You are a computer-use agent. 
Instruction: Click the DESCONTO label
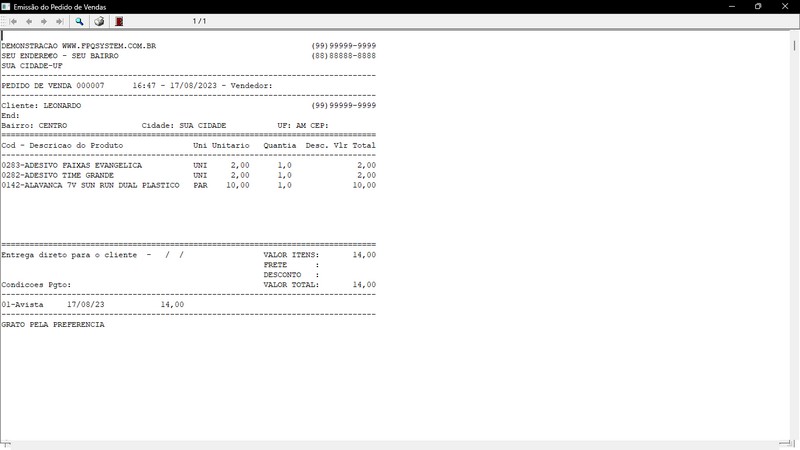pos(282,275)
